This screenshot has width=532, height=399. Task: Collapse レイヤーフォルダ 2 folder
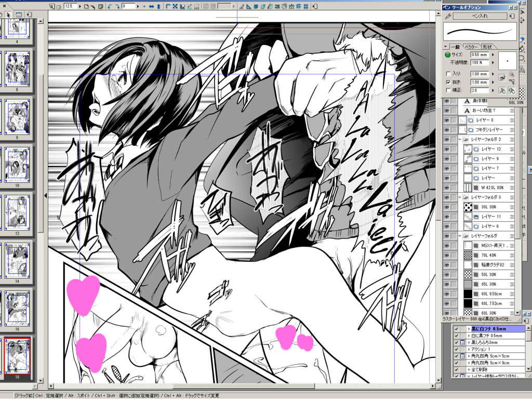[x=460, y=140]
